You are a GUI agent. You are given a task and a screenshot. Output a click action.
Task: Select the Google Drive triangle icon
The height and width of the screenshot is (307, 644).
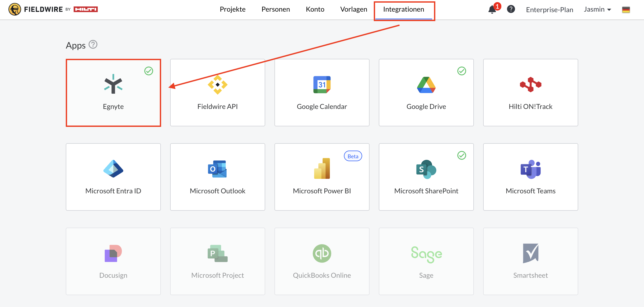coord(426,85)
